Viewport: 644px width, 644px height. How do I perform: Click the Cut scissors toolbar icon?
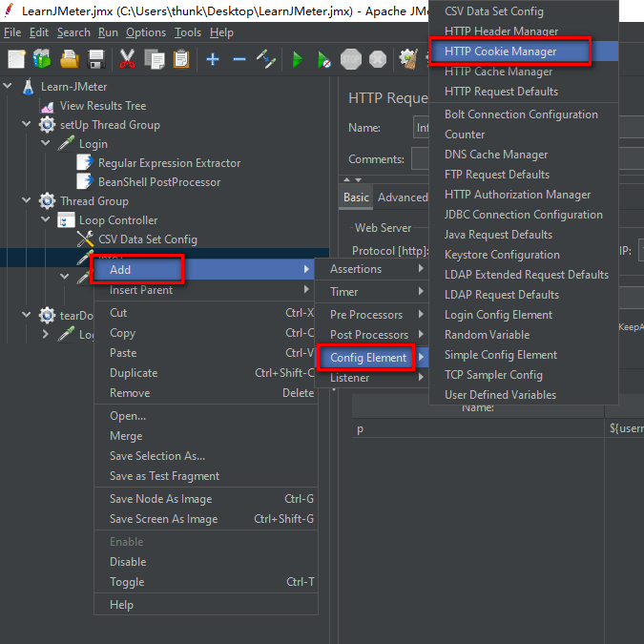tap(127, 59)
